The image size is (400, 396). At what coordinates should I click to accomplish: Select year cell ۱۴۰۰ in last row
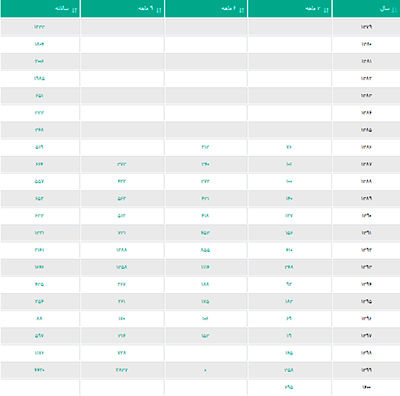coord(366,387)
